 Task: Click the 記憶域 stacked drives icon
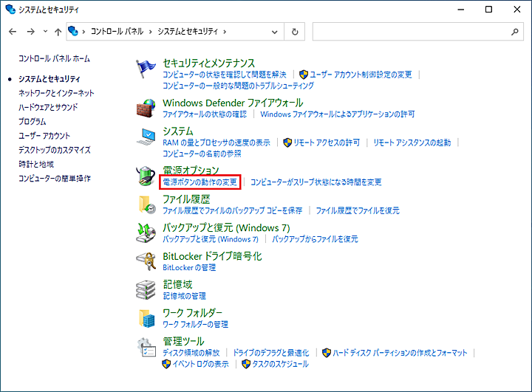[146, 289]
